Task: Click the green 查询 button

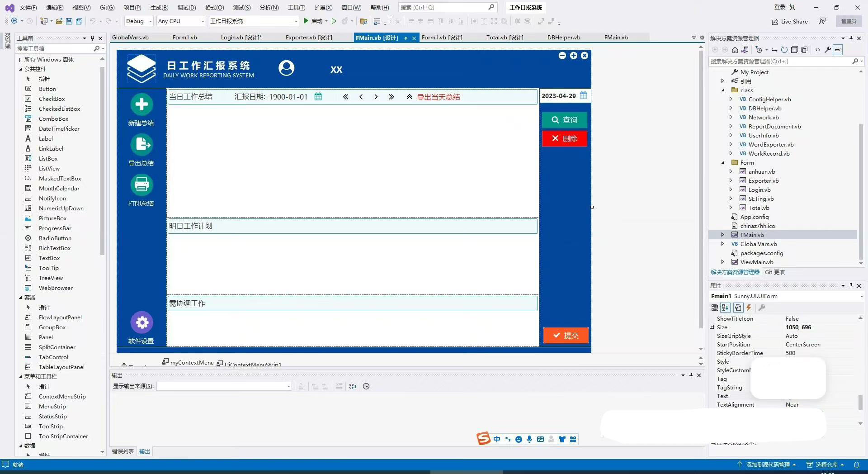Action: click(x=565, y=120)
